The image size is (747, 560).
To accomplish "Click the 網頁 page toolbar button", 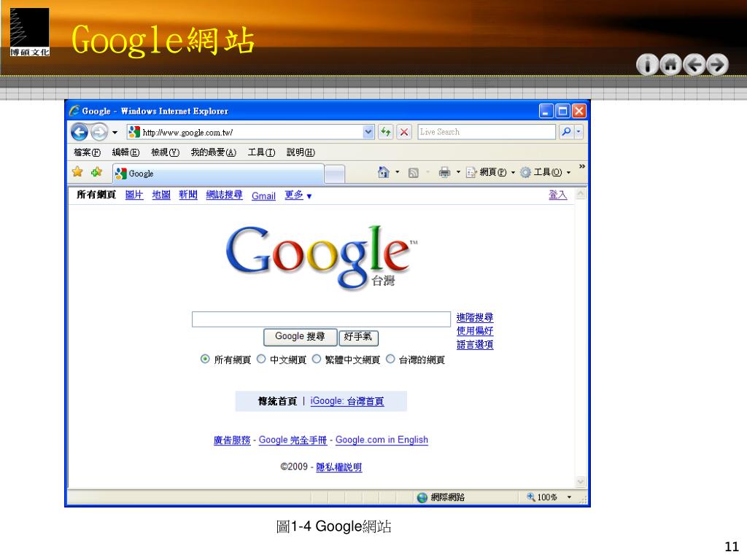I will pyautogui.click(x=487, y=172).
